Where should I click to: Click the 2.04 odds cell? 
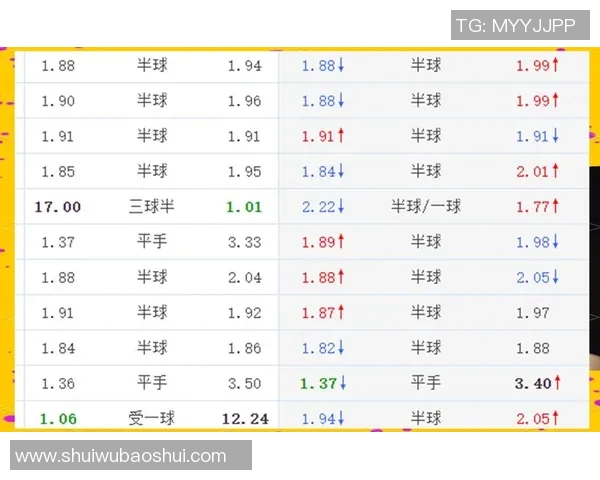click(245, 278)
